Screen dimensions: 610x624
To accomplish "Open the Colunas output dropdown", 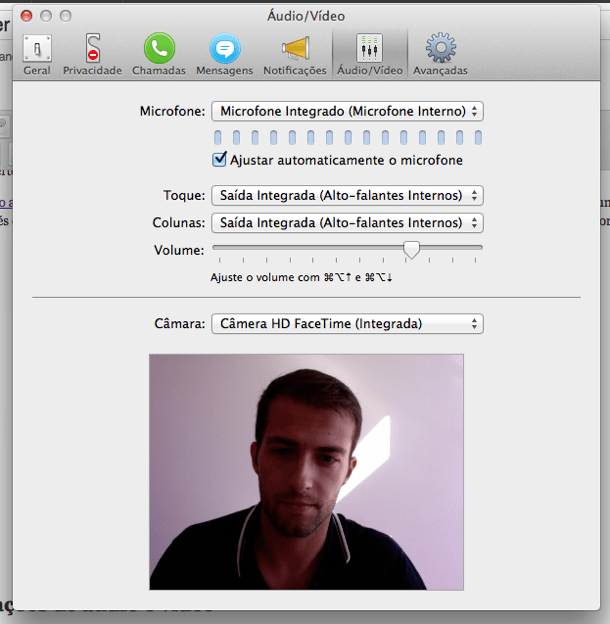I will pos(347,222).
